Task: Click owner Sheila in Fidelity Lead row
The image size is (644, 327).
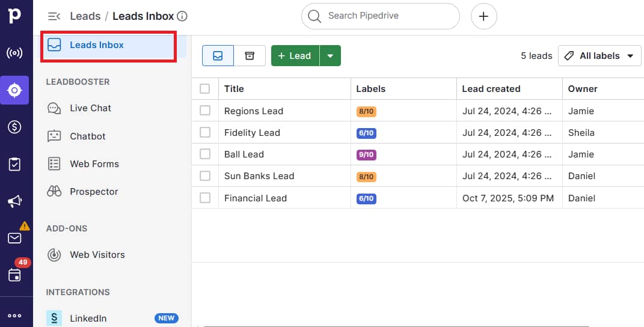Action: coord(581,133)
